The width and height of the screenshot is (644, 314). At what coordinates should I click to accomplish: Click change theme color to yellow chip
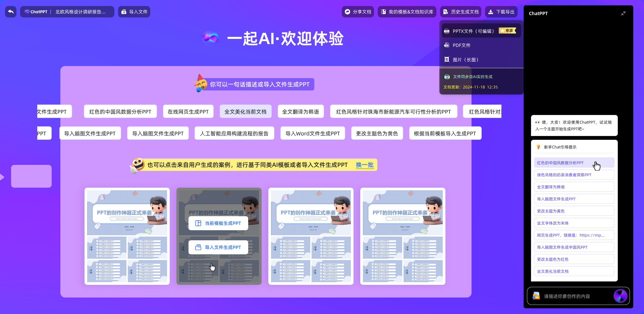[x=377, y=133]
